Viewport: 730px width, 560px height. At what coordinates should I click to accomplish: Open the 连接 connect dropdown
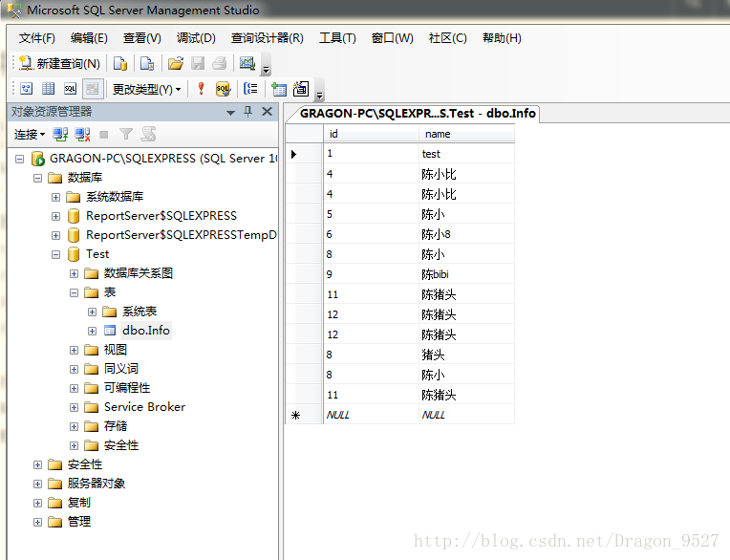pos(30,135)
